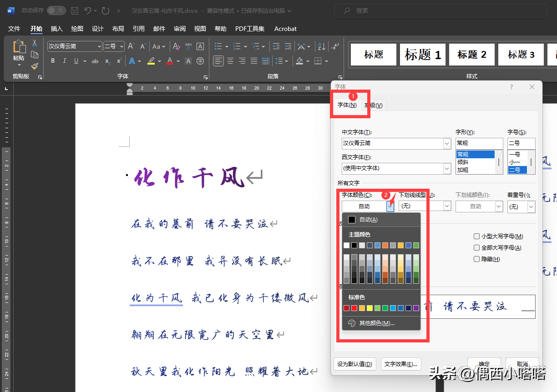Screen dimensions: 557x392
Task: Click the cut scissors icon
Action: click(x=35, y=43)
